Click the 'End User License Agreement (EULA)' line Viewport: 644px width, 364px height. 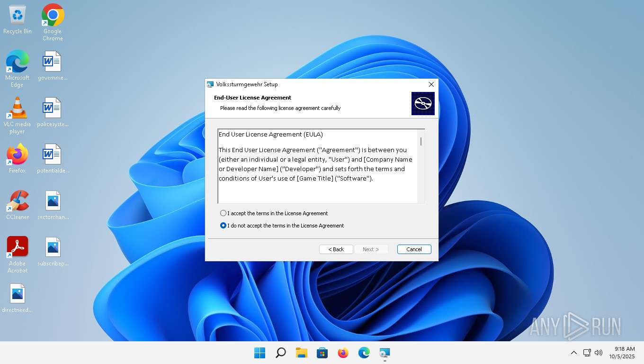coord(271,135)
